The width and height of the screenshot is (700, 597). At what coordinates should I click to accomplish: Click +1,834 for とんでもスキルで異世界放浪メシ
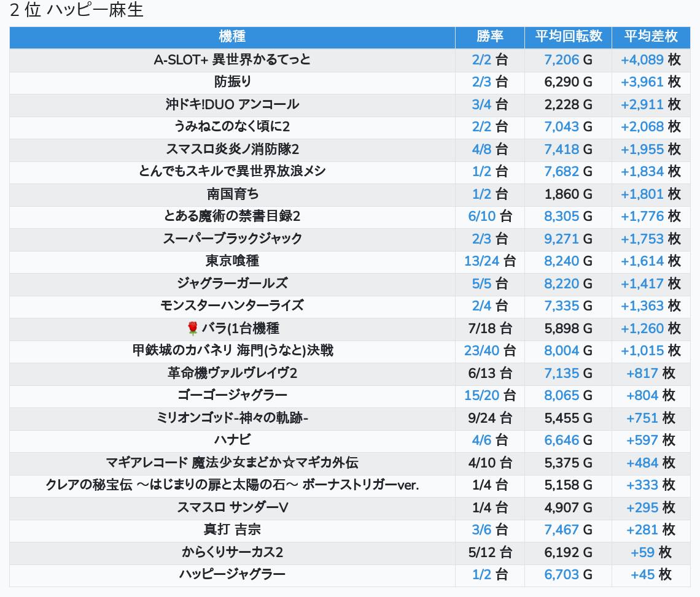pos(642,172)
